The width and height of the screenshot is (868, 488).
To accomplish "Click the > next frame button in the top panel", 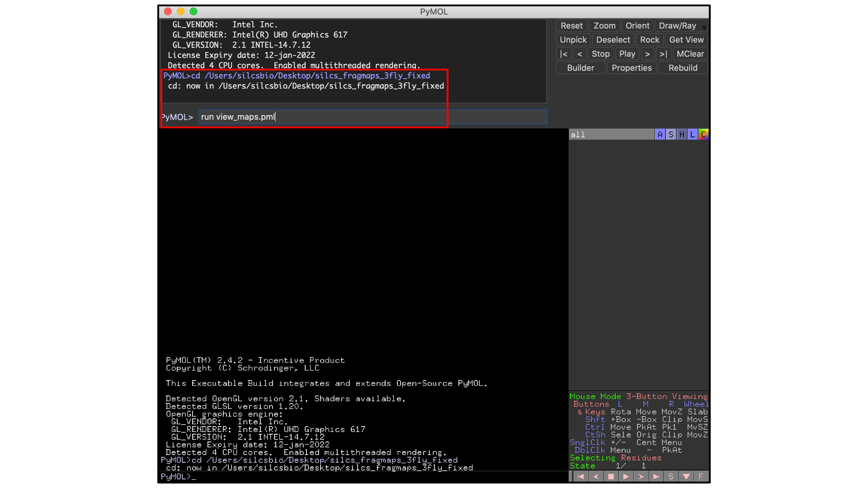I will point(647,54).
